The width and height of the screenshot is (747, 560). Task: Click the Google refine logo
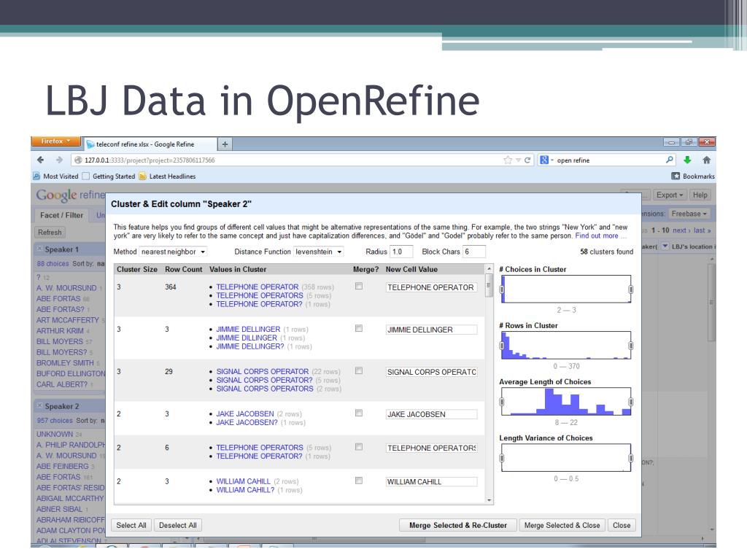(x=71, y=195)
